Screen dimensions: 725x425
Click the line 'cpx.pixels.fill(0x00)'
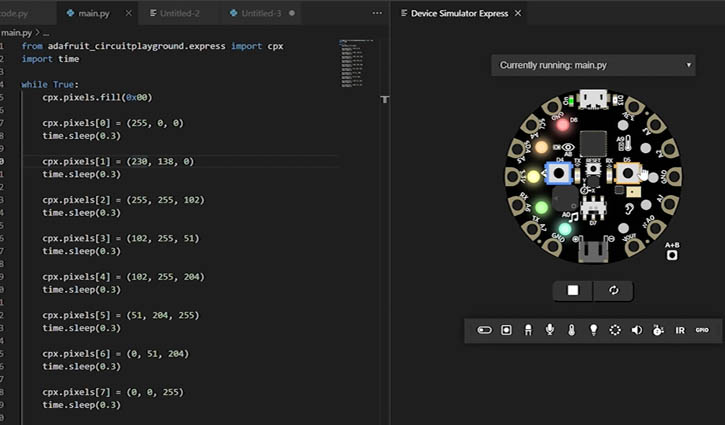(x=97, y=97)
